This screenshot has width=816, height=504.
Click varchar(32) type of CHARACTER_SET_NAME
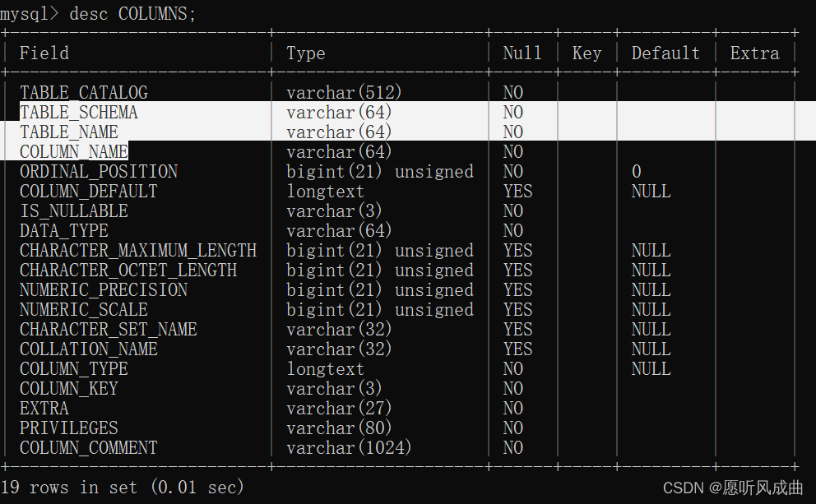point(339,329)
